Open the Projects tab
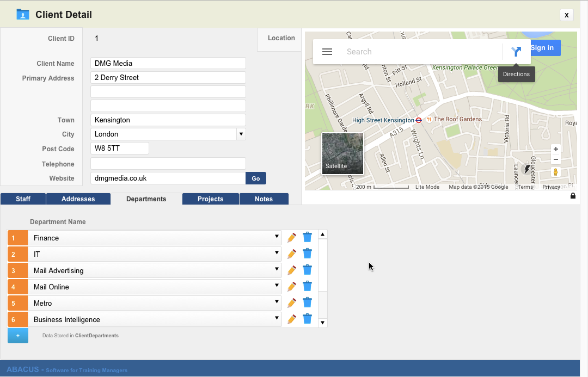This screenshot has height=377, width=588. [210, 199]
